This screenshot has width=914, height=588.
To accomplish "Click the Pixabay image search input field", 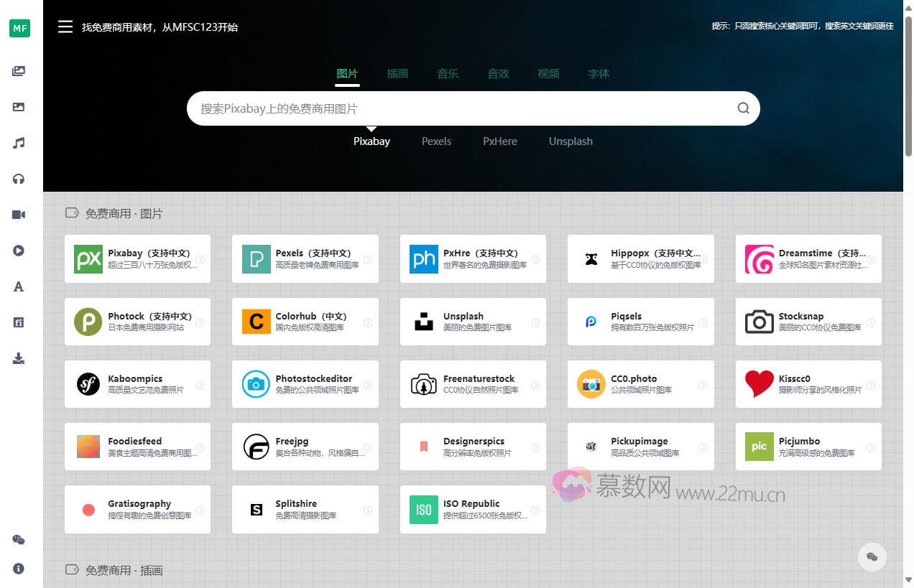I will tap(460, 108).
